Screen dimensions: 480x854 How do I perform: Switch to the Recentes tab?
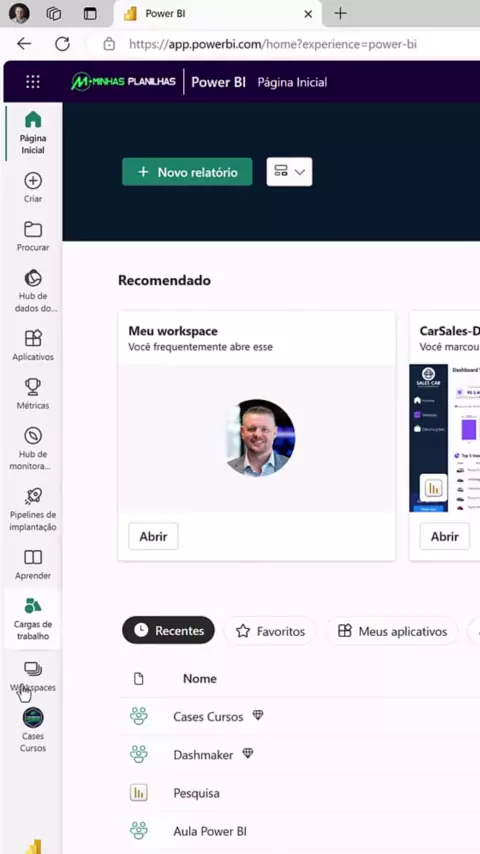pos(168,630)
